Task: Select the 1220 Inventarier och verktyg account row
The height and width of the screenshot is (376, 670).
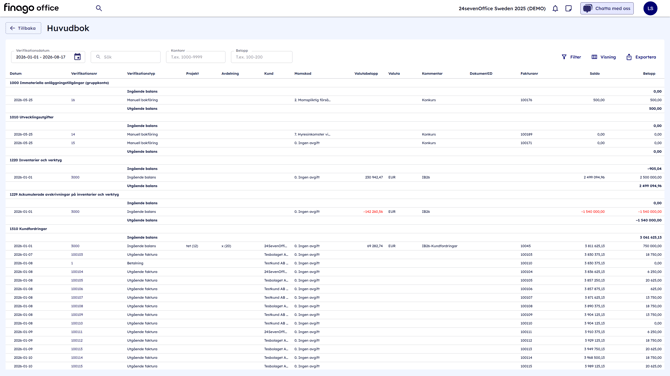Action: point(335,160)
